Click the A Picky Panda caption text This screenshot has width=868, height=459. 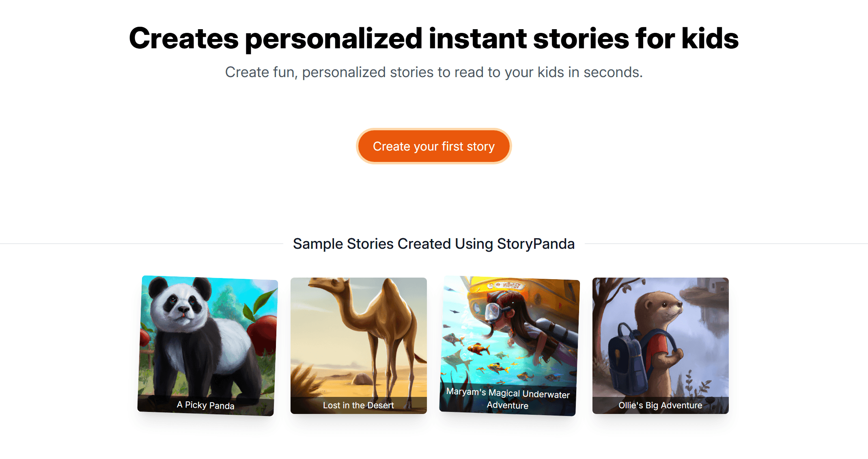point(205,405)
